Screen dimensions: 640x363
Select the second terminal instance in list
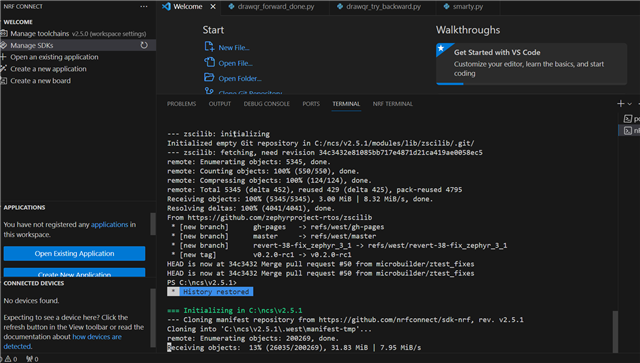[x=630, y=131]
